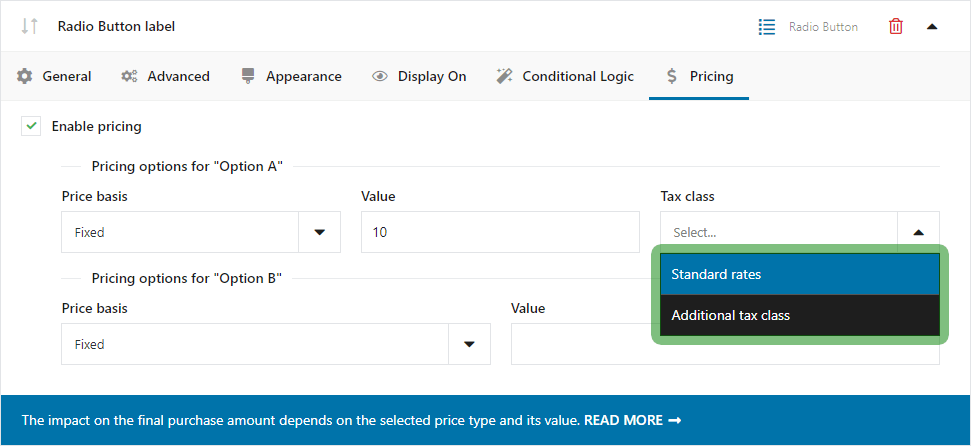Select the Pricing tab
The width and height of the screenshot is (971, 446).
pos(699,76)
